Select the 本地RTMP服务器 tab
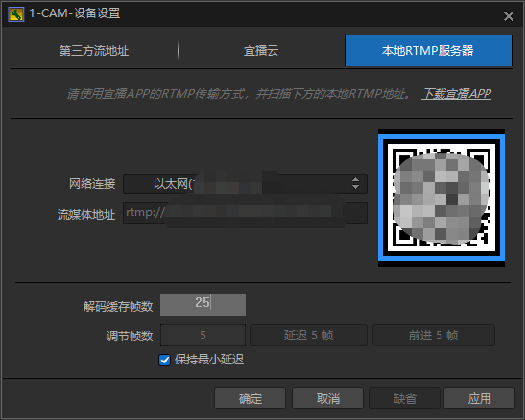Image resolution: width=525 pixels, height=420 pixels. [x=428, y=51]
